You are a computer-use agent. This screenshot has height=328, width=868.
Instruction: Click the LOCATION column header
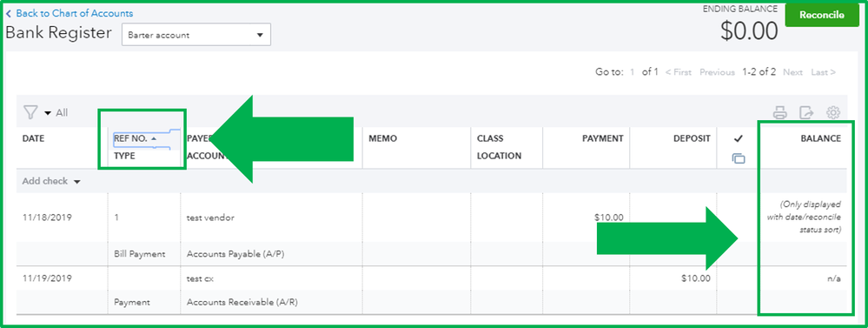[x=499, y=156]
